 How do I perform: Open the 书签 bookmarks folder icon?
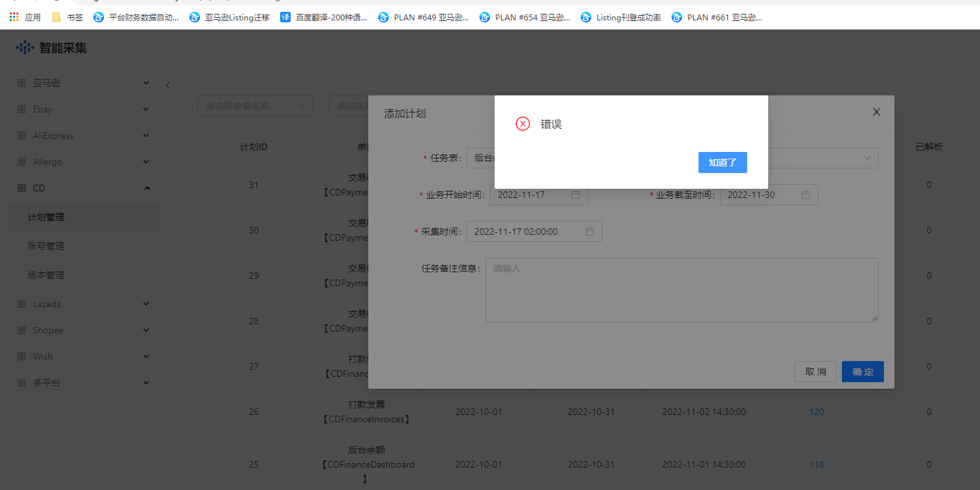(57, 17)
